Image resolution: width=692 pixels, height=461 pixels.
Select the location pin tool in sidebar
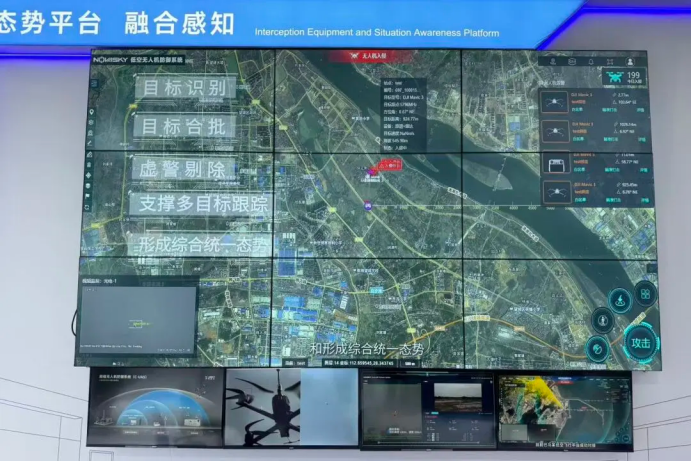[92, 112]
